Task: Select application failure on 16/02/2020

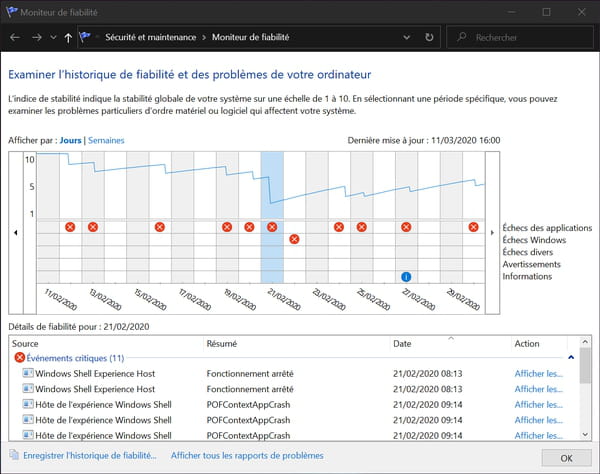Action: point(160,227)
